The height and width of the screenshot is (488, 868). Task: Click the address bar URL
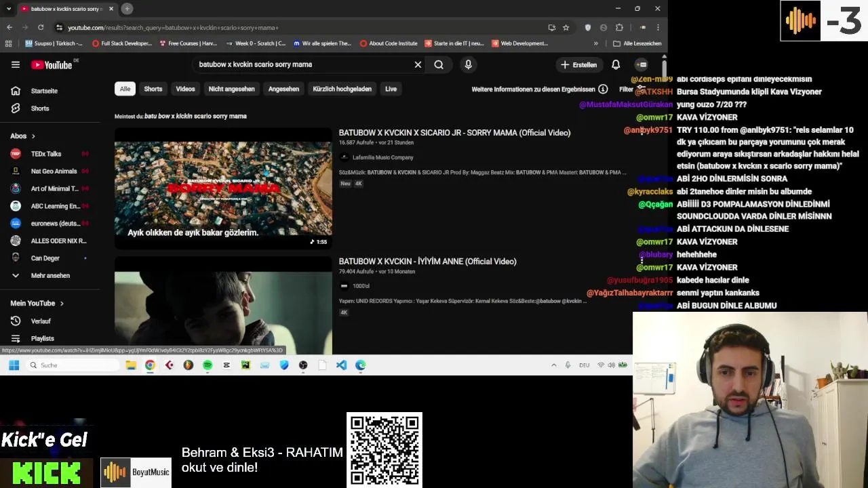[173, 28]
